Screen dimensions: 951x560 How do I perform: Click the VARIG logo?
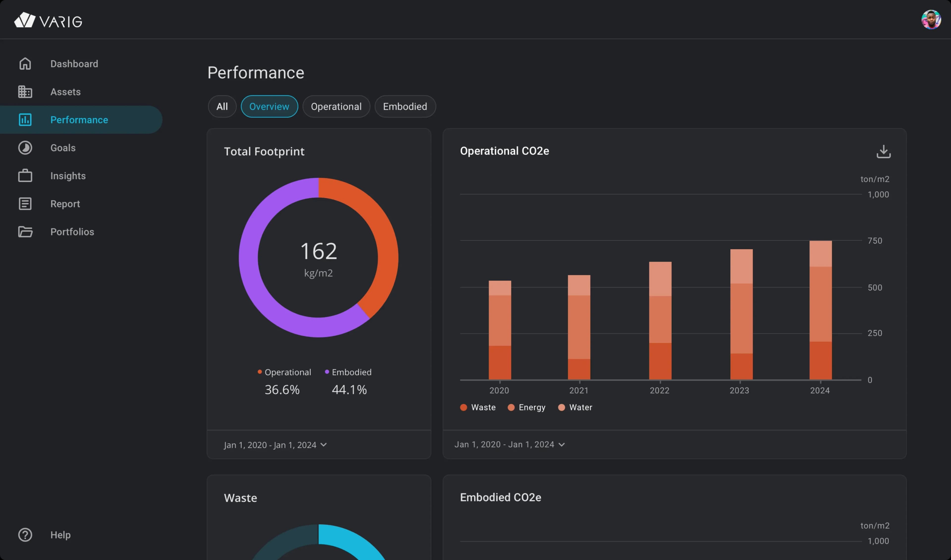(x=48, y=20)
